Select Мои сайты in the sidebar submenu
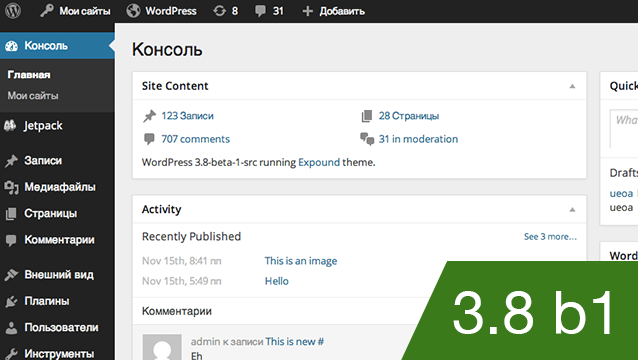 coord(33,96)
